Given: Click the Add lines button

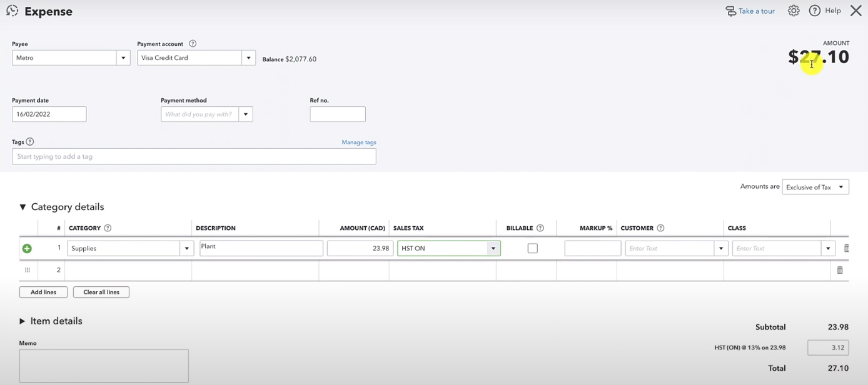Looking at the screenshot, I should tap(43, 292).
